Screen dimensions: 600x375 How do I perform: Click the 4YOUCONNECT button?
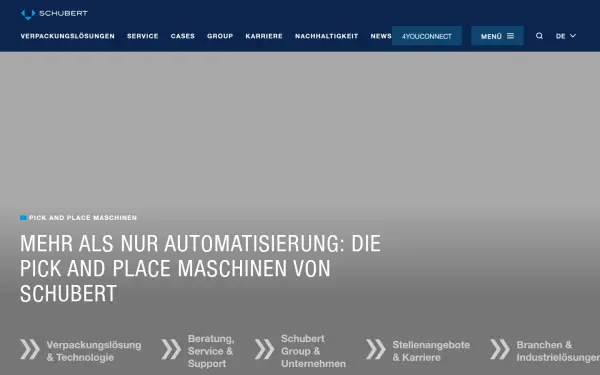427,36
